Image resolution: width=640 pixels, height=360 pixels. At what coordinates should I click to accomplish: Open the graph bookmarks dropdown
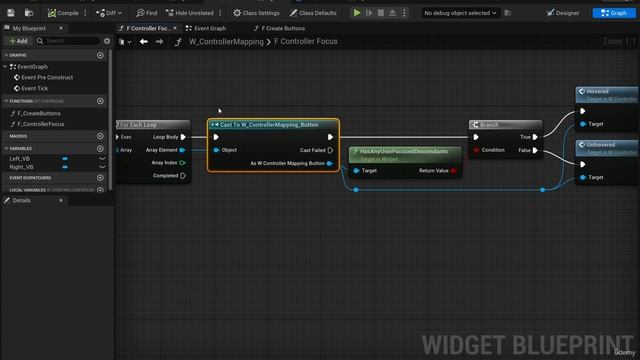[x=125, y=42]
